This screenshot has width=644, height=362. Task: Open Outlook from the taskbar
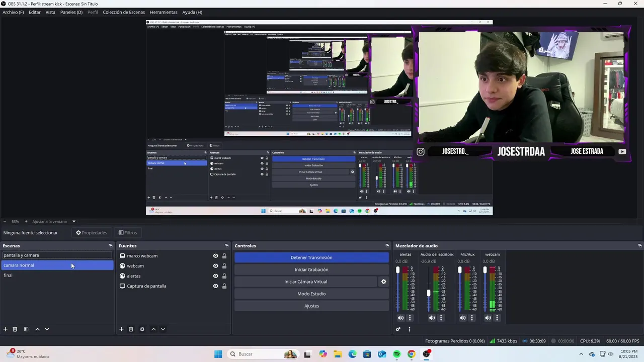coord(382,354)
